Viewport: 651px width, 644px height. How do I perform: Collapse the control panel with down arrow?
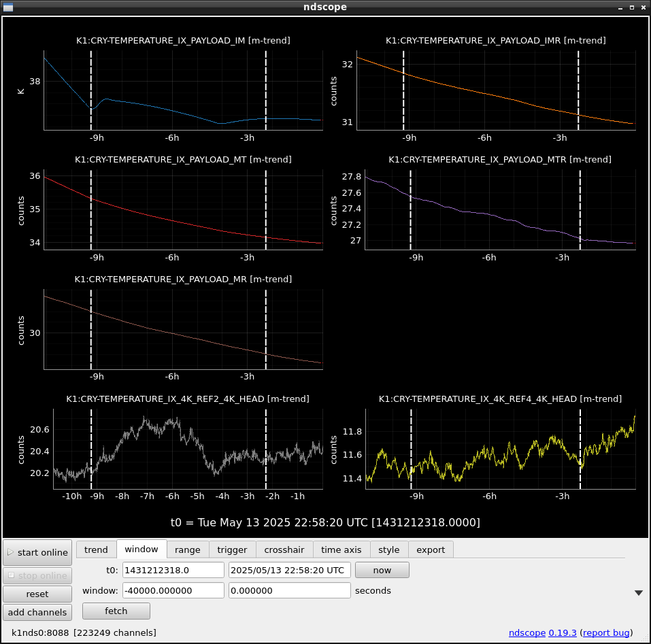click(639, 593)
